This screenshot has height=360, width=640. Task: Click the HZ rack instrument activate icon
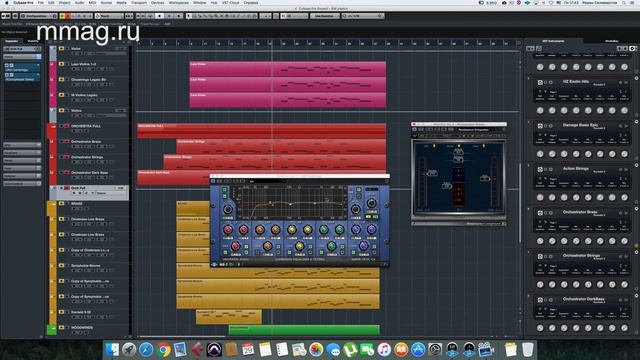[x=540, y=82]
